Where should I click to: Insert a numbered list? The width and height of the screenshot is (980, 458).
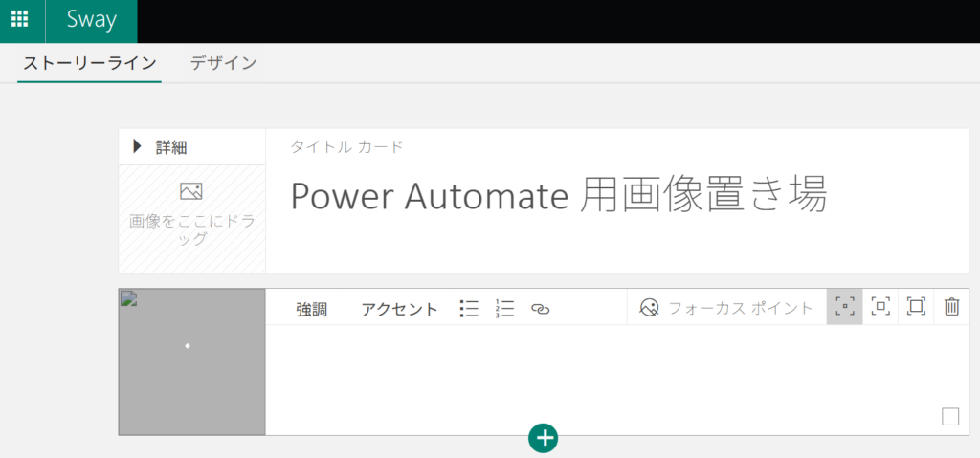(504, 309)
